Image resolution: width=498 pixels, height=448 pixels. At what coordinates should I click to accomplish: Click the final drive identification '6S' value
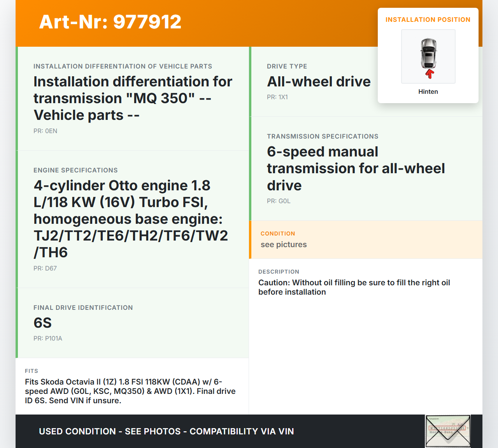click(x=42, y=323)
